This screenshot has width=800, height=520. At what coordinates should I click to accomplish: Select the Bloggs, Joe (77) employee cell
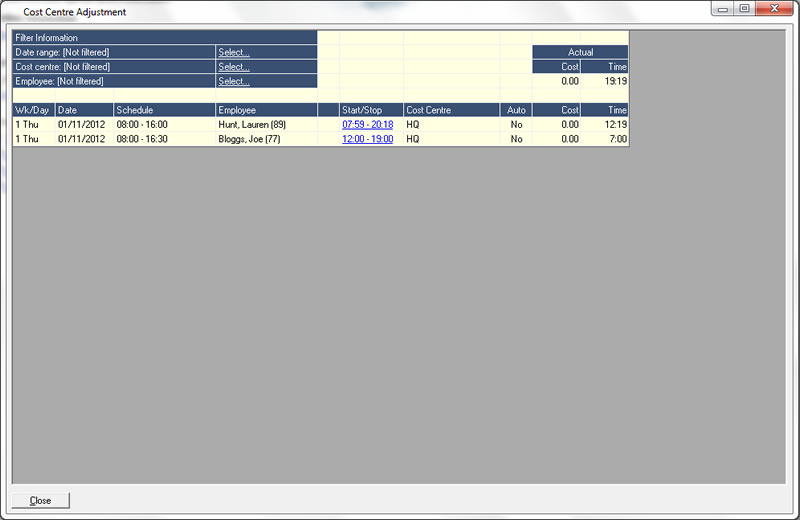[249, 139]
